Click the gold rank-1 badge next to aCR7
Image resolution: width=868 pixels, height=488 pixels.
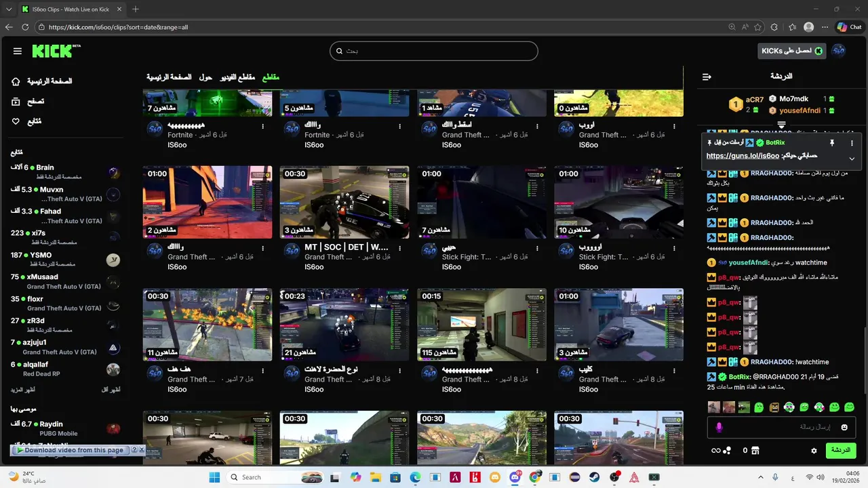coord(736,104)
